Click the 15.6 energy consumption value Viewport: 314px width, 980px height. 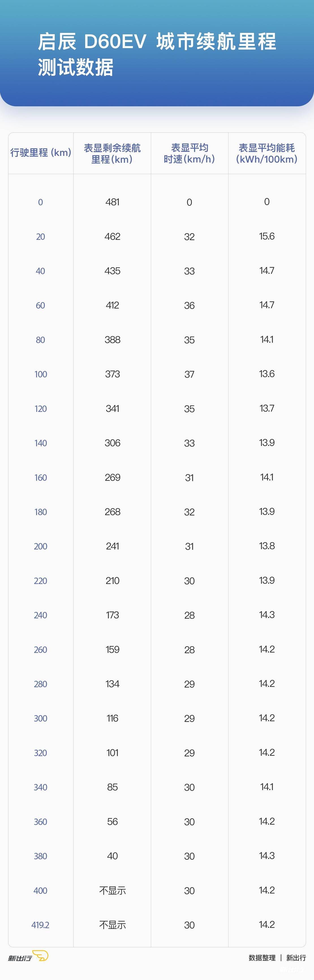(x=267, y=236)
